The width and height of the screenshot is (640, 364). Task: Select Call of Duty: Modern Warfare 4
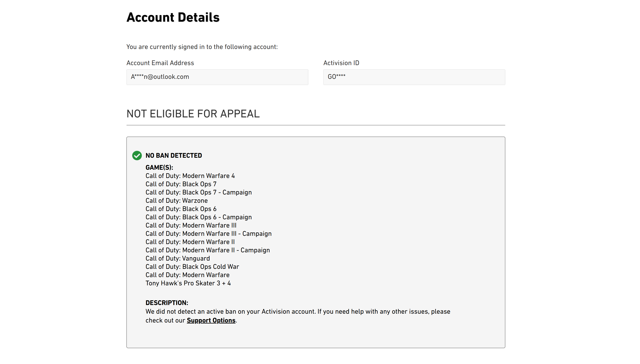[190, 176]
